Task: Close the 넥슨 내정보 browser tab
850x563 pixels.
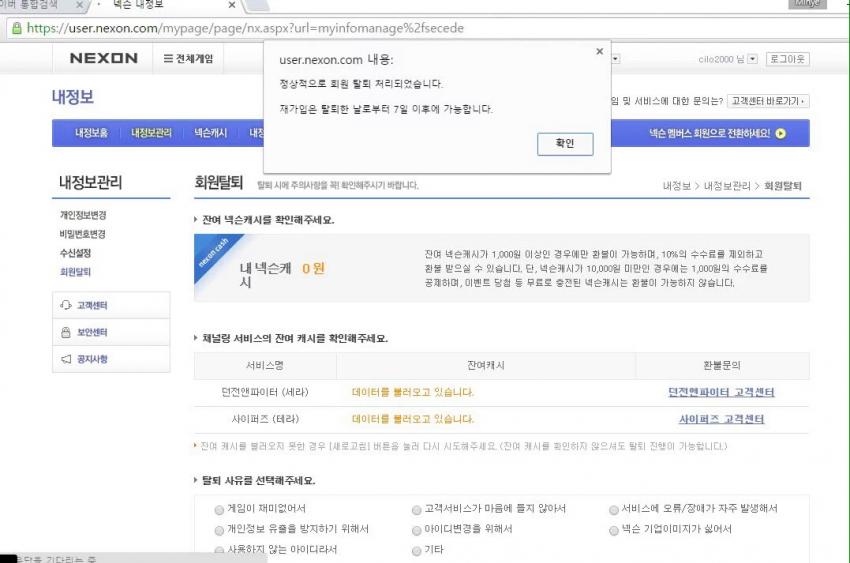Action: (232, 6)
